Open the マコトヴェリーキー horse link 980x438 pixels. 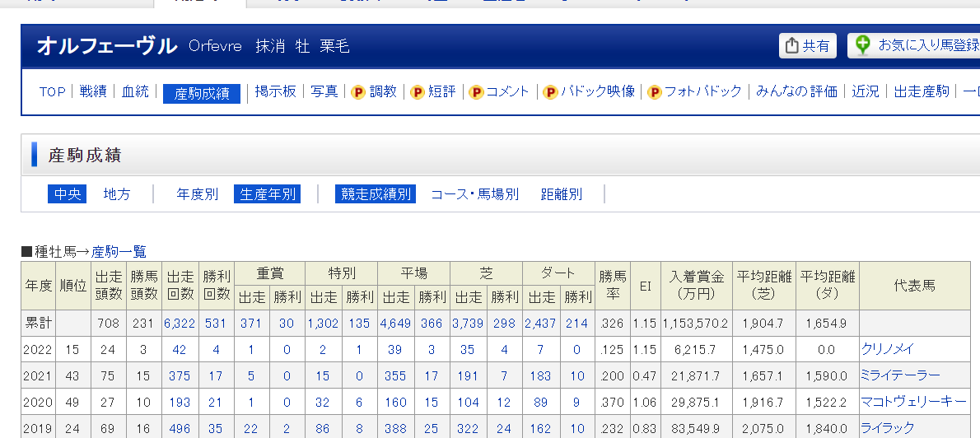coord(914,402)
